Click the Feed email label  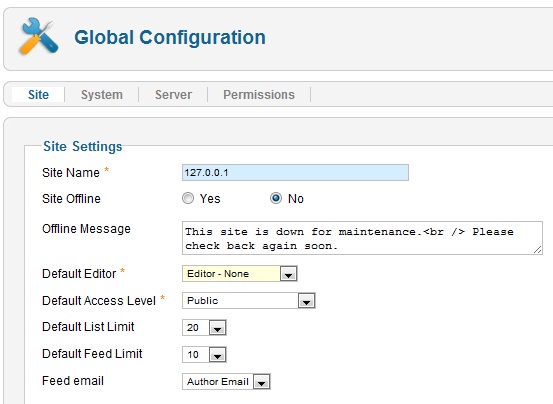pyautogui.click(x=73, y=381)
